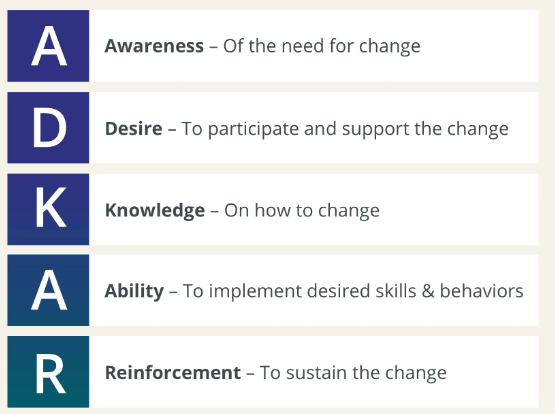The width and height of the screenshot is (555, 414).
Task: Click the bold word Reinforcement
Action: [x=173, y=373]
